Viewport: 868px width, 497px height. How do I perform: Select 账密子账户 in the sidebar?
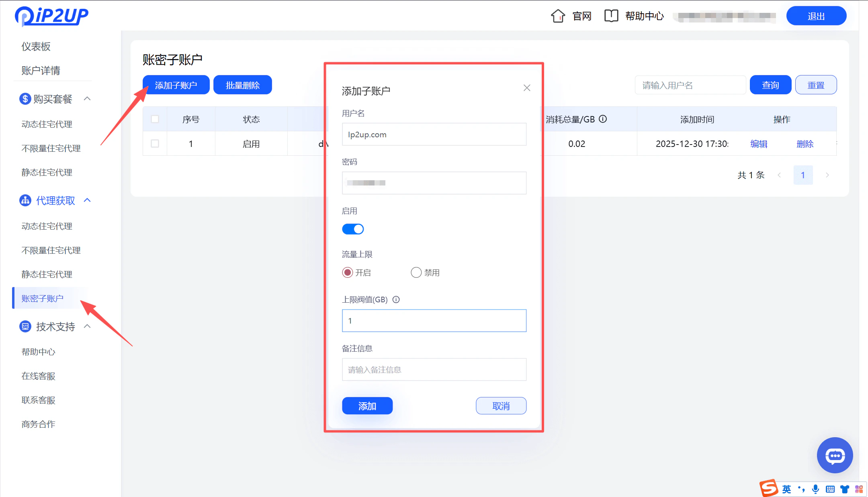pos(43,298)
